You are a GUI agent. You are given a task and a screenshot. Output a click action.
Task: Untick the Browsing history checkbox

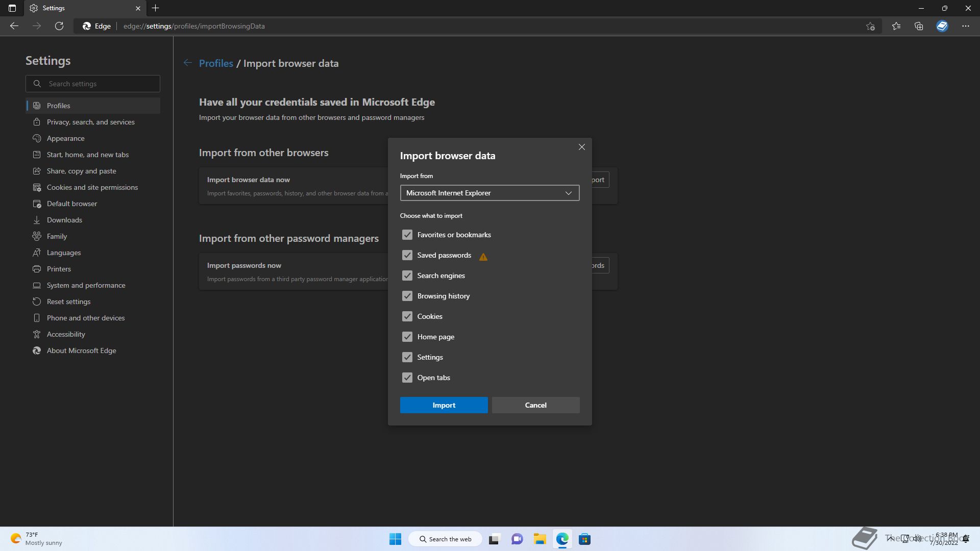tap(407, 296)
